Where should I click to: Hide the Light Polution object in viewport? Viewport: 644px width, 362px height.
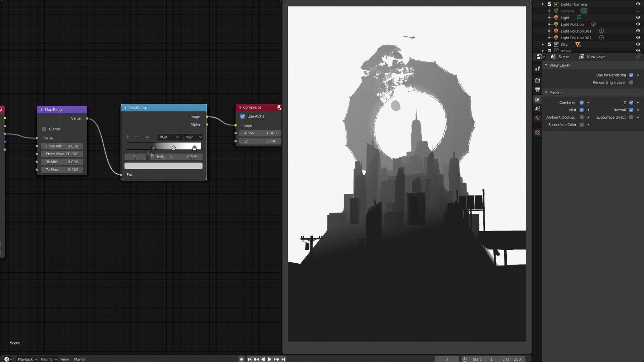click(638, 24)
